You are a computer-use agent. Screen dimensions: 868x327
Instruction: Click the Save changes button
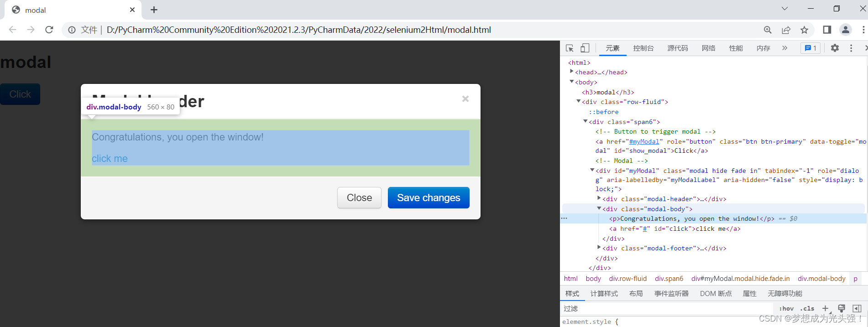click(x=429, y=197)
